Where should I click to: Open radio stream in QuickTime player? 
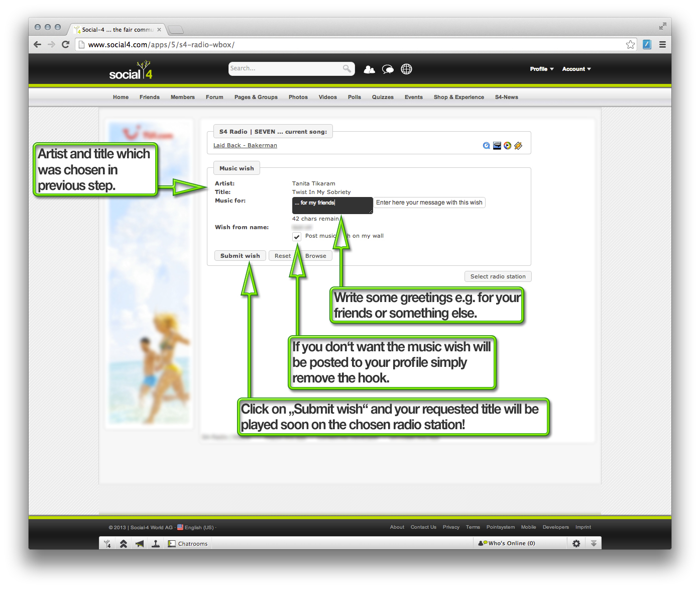(x=486, y=146)
